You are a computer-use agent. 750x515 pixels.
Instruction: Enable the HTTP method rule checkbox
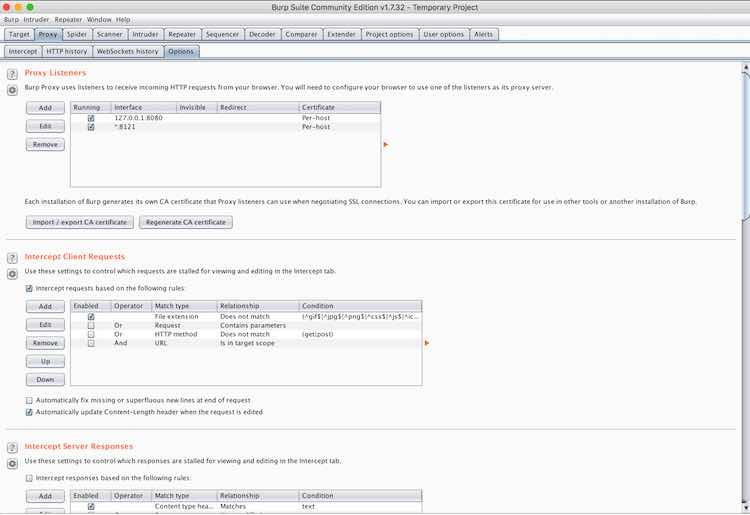[x=91, y=334]
